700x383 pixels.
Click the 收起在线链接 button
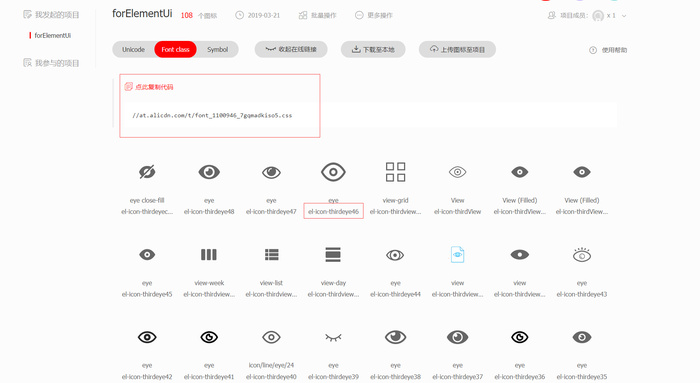[x=291, y=50]
